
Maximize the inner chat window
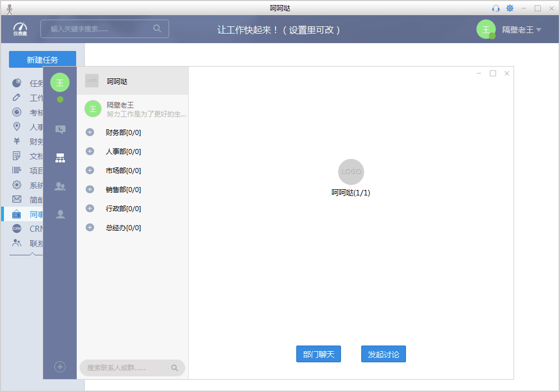point(493,73)
